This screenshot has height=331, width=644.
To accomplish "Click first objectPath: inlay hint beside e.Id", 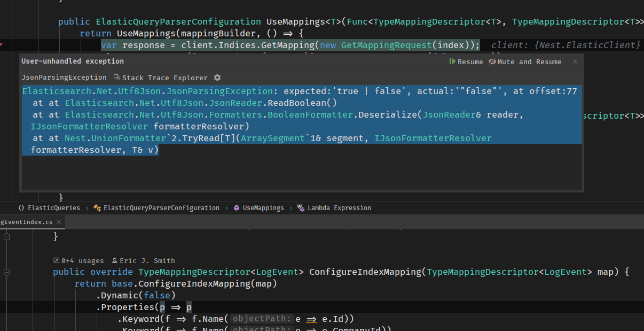I will [x=262, y=319].
